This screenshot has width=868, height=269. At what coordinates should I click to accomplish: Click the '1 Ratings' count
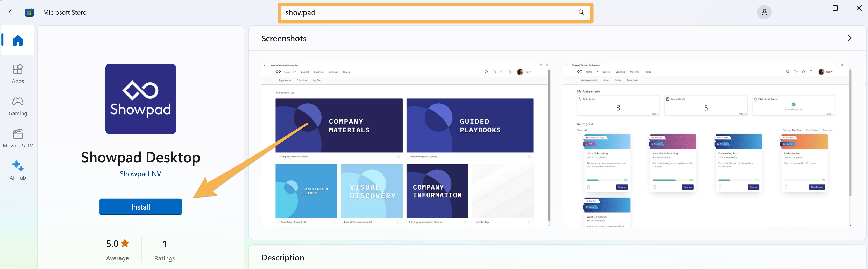click(165, 250)
